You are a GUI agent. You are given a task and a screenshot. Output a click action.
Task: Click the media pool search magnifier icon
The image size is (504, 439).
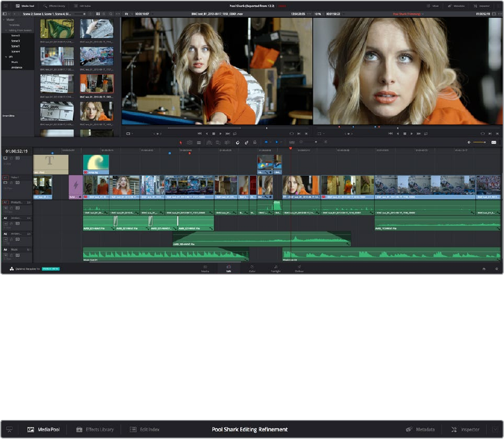click(111, 14)
